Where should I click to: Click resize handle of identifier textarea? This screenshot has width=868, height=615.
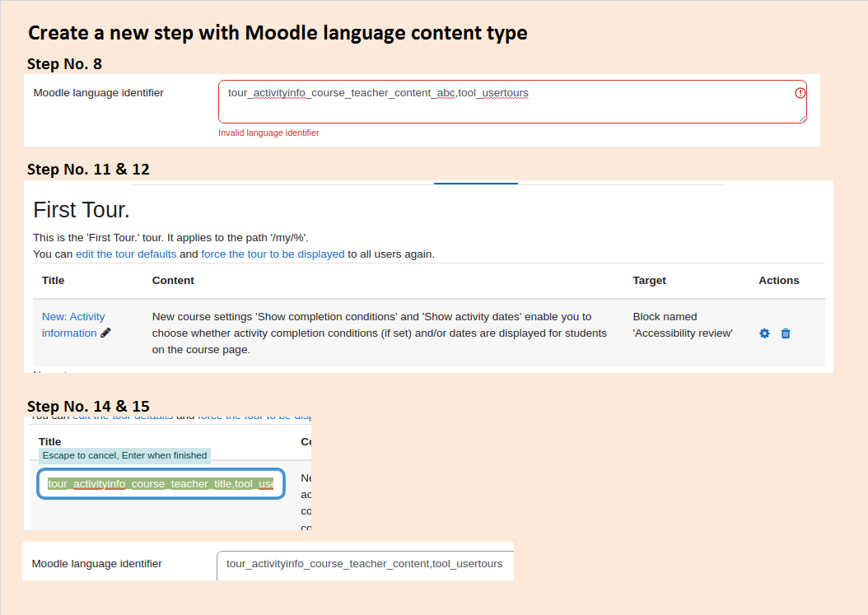pos(803,119)
